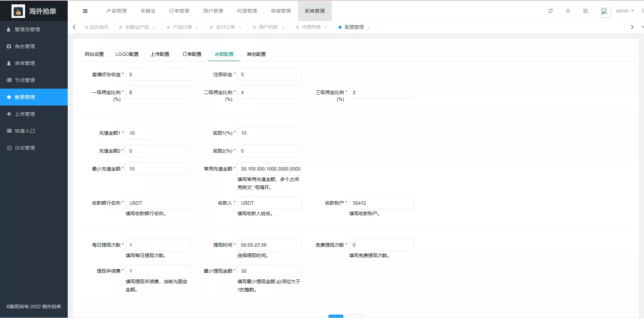The height and width of the screenshot is (318, 644).
Task: Close the 支付订单 tab
Action: pyautogui.click(x=240, y=27)
